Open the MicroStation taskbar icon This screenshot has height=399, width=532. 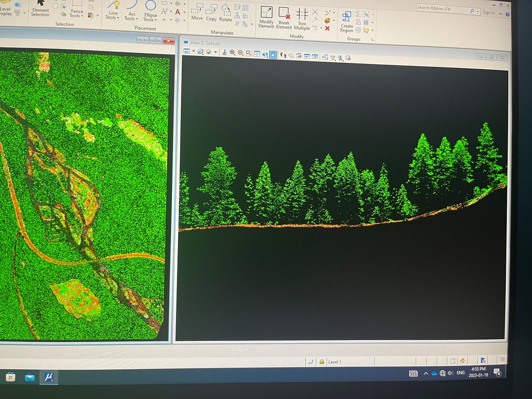click(x=49, y=377)
